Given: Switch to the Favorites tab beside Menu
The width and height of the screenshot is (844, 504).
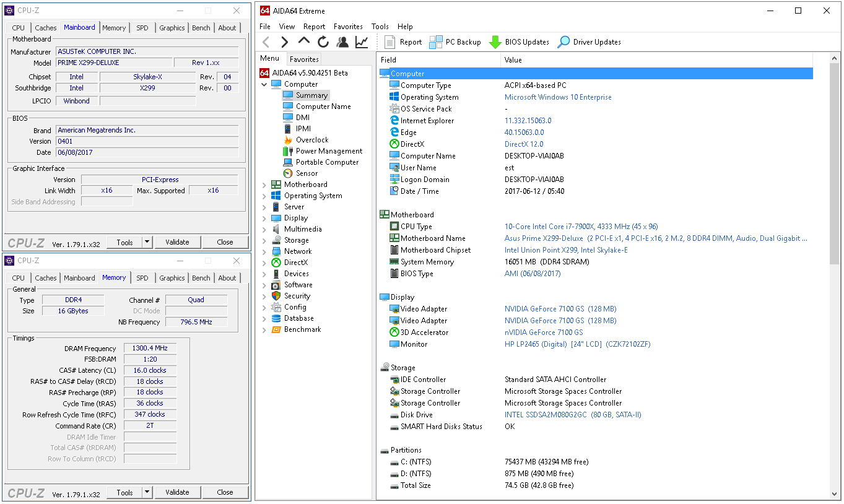Looking at the screenshot, I should [304, 59].
